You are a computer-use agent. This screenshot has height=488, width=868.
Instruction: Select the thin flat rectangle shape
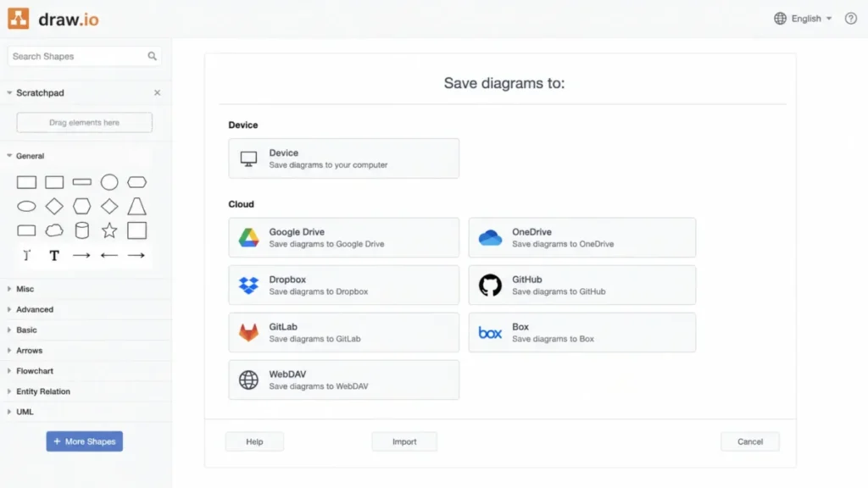[82, 181]
